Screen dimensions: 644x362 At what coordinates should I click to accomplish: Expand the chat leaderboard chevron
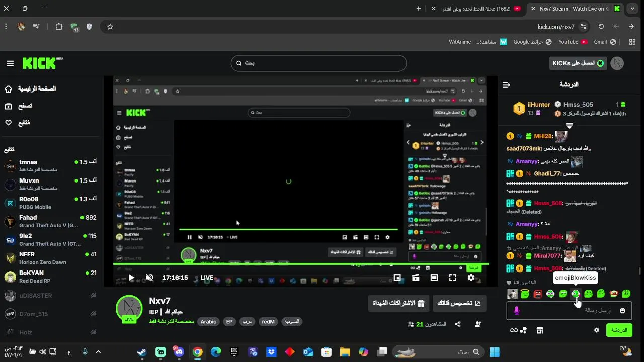point(569,125)
